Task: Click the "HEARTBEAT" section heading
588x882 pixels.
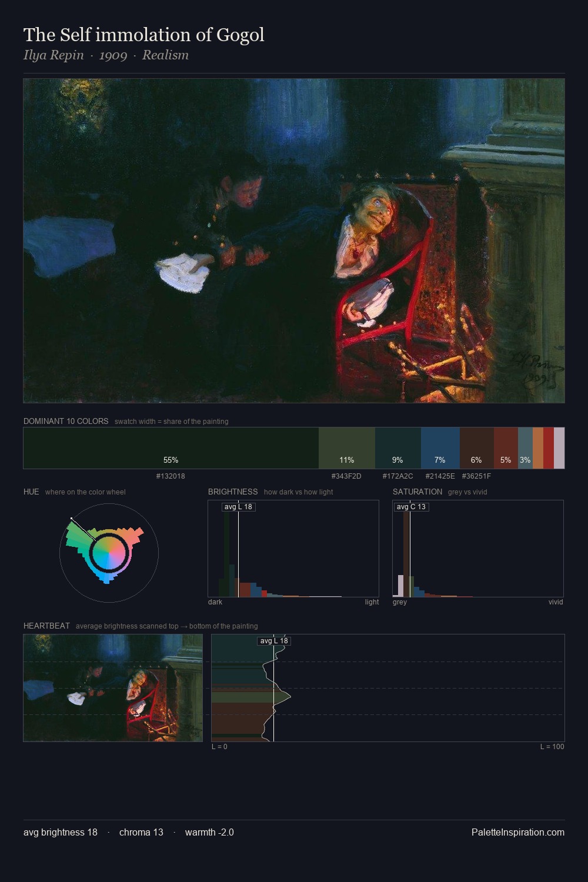Action: (x=46, y=626)
